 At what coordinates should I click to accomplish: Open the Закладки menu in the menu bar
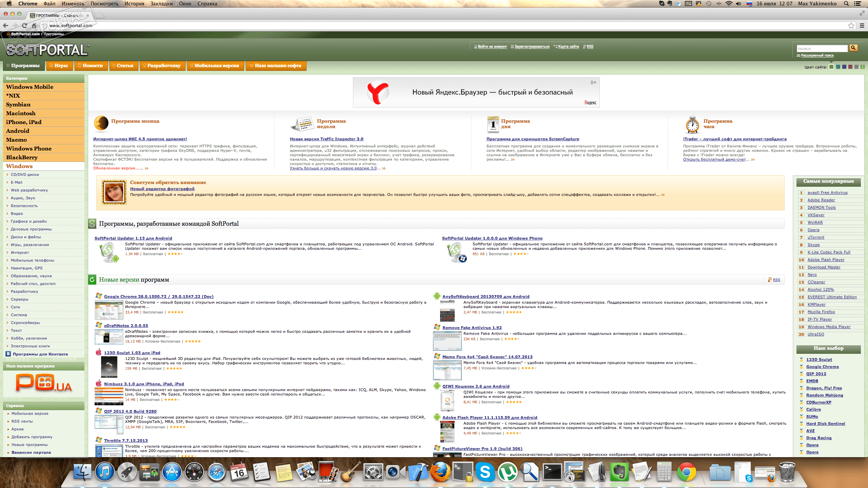[x=161, y=4]
